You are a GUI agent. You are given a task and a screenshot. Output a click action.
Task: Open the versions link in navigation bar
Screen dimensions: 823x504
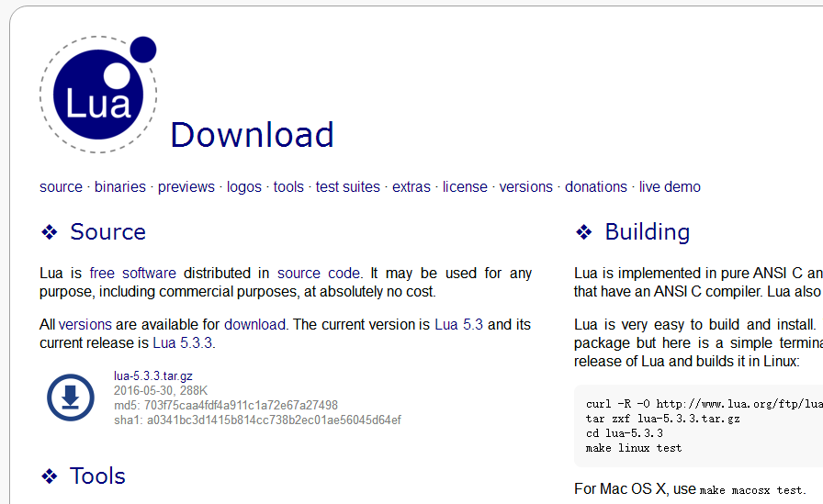(x=526, y=186)
